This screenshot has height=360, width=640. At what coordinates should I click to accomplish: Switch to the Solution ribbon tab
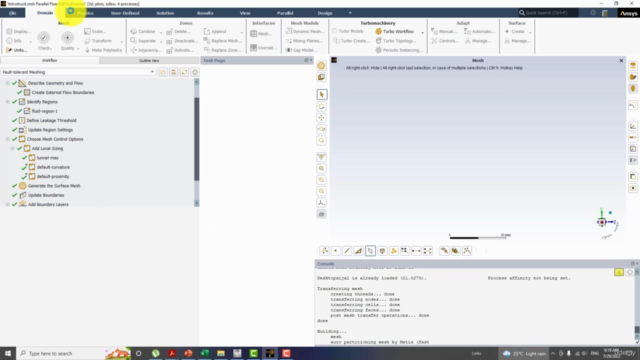(x=165, y=13)
